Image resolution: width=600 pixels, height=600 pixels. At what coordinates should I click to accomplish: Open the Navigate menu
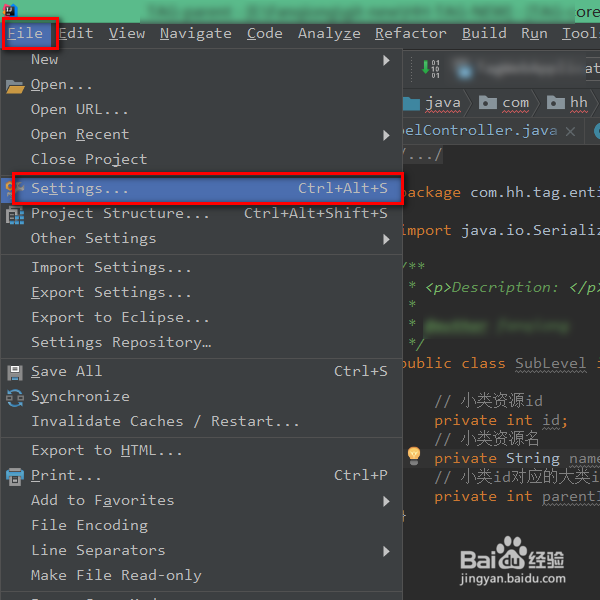196,34
